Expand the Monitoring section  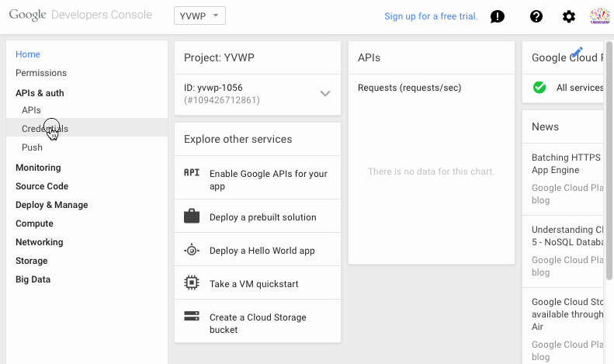point(38,168)
